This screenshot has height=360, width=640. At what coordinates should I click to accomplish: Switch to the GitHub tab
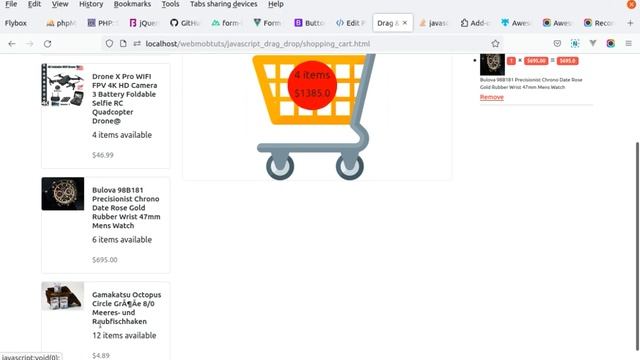point(184,23)
